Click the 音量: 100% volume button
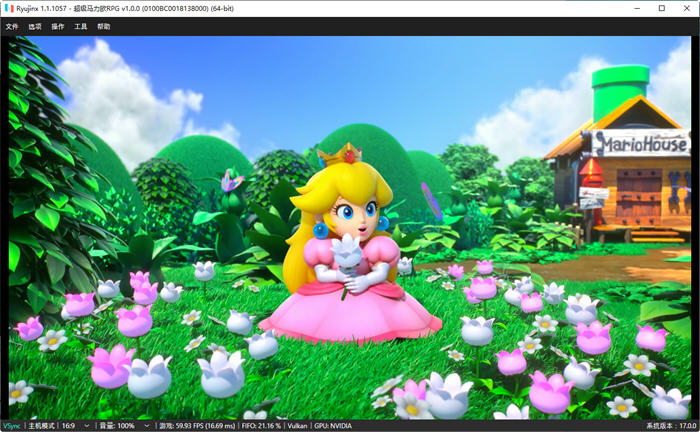This screenshot has height=432, width=700. [x=117, y=426]
